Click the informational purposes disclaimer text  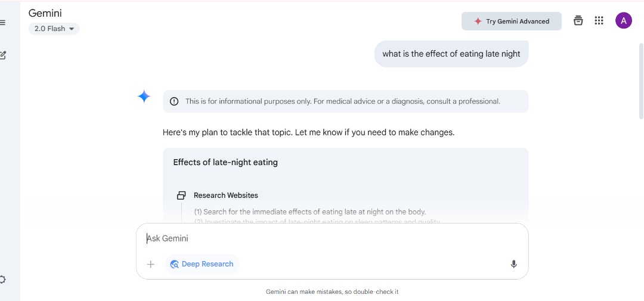point(343,101)
